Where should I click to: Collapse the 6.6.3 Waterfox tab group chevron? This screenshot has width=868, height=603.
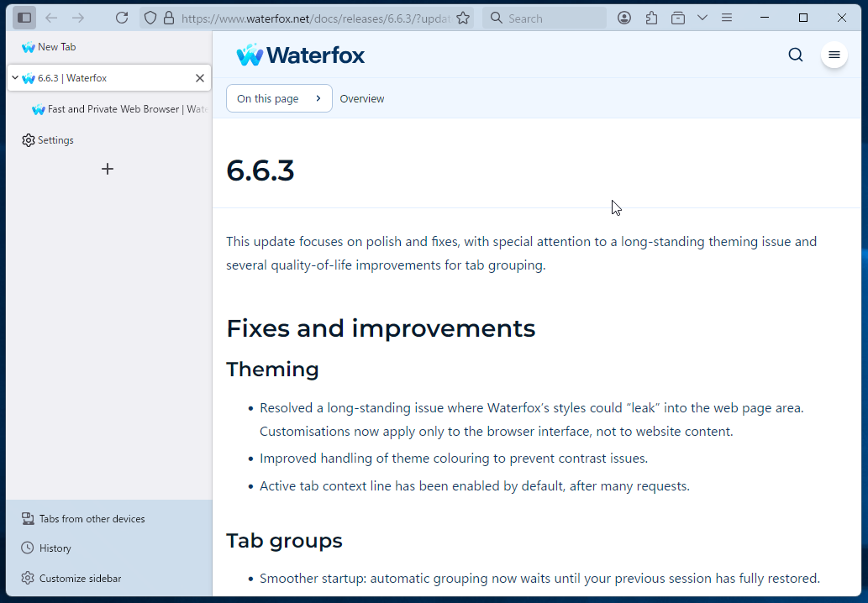pyautogui.click(x=15, y=77)
